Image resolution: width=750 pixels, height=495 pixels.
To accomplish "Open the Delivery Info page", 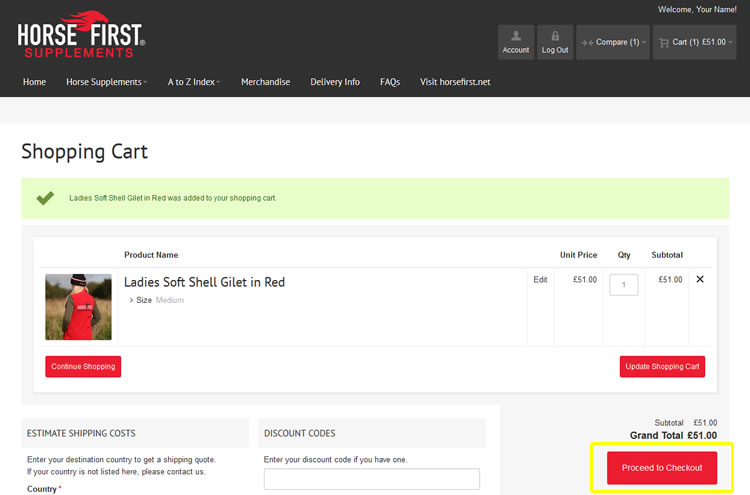I will coord(335,82).
